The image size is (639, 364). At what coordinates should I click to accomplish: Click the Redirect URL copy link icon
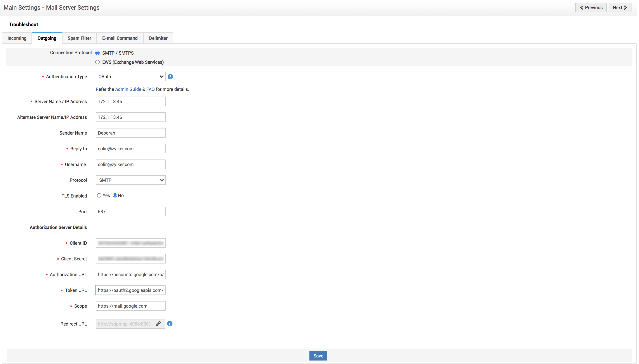pos(158,324)
